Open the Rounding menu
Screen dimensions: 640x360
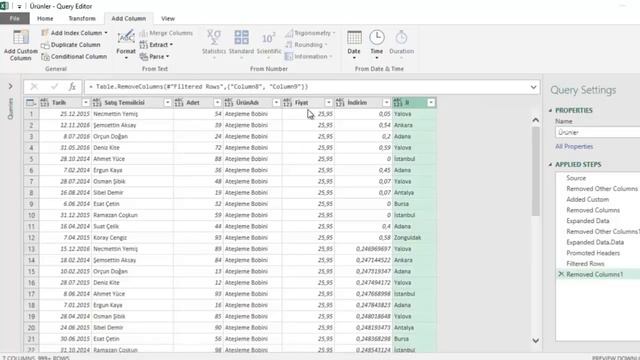pos(307,45)
